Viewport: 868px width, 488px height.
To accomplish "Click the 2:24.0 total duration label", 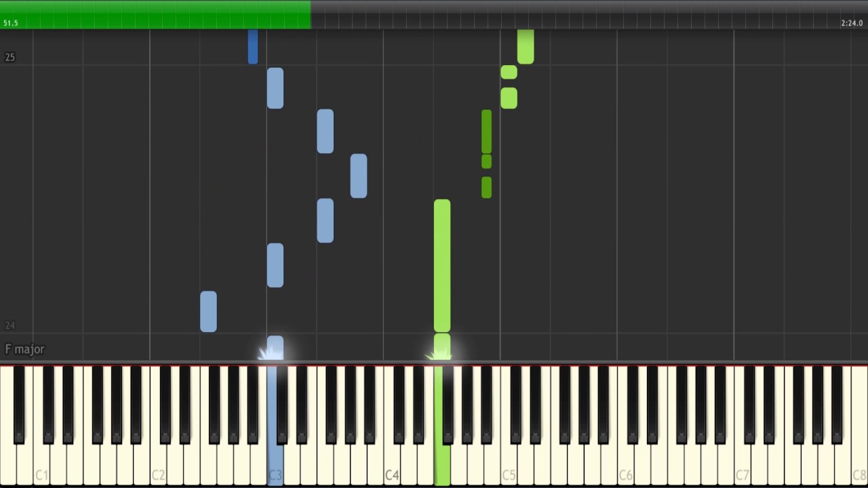I will point(852,23).
